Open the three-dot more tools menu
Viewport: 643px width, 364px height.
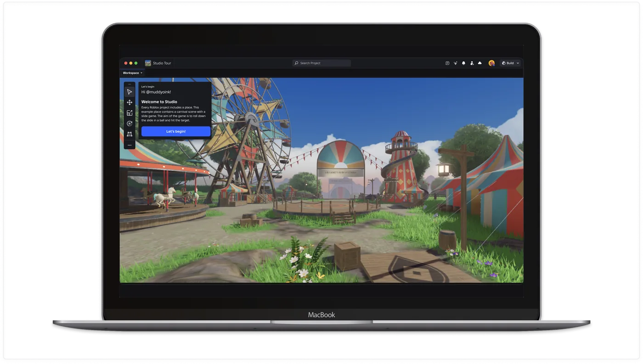click(x=130, y=145)
